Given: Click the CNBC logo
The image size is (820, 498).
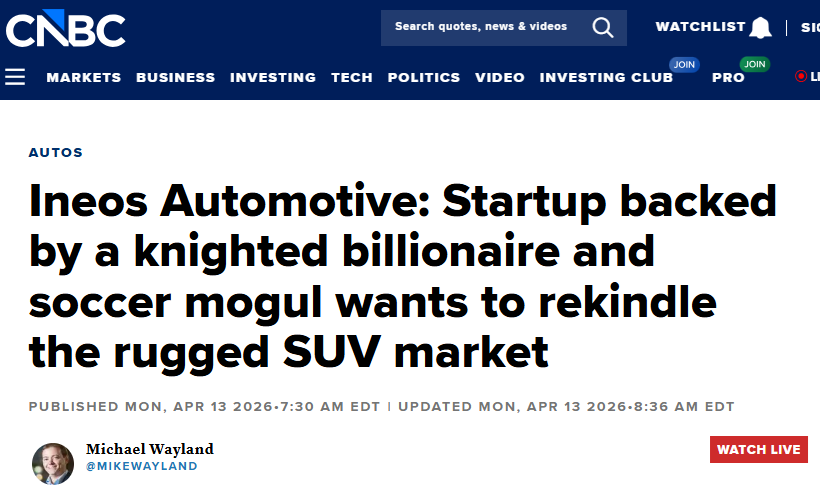Looking at the screenshot, I should click(x=65, y=28).
